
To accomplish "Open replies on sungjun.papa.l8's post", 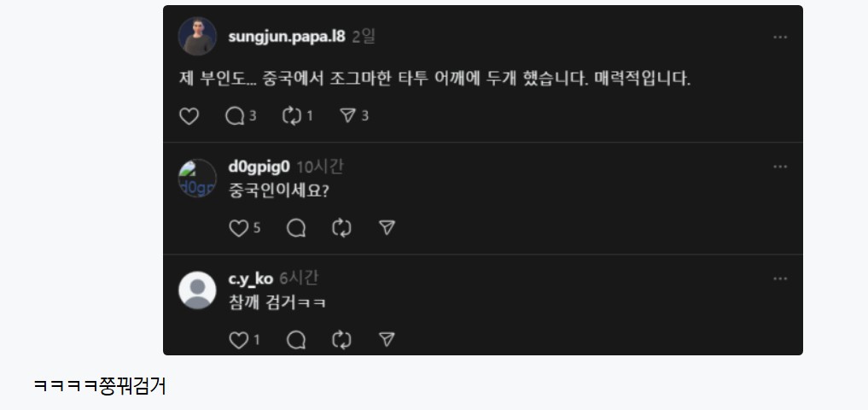I will click(240, 116).
